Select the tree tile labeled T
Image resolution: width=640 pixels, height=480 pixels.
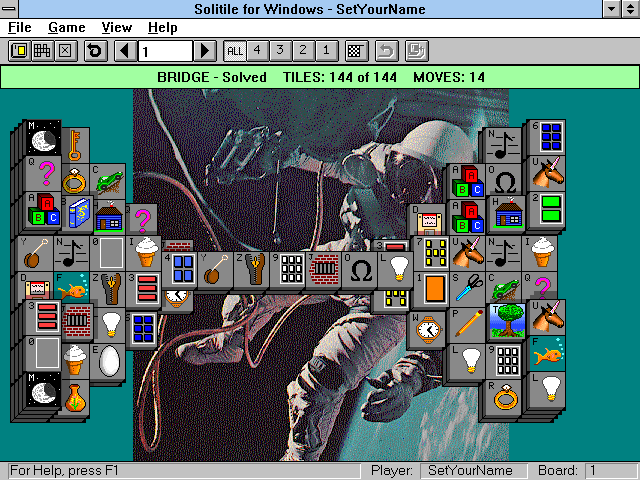(x=507, y=321)
